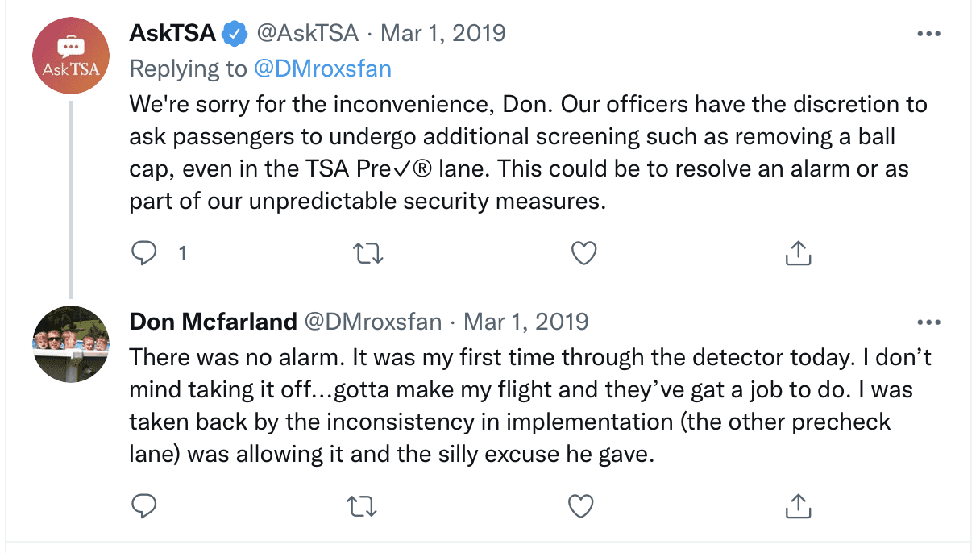The height and width of the screenshot is (553, 980).
Task: Open the AskTSA profile avatar
Action: 71,56
